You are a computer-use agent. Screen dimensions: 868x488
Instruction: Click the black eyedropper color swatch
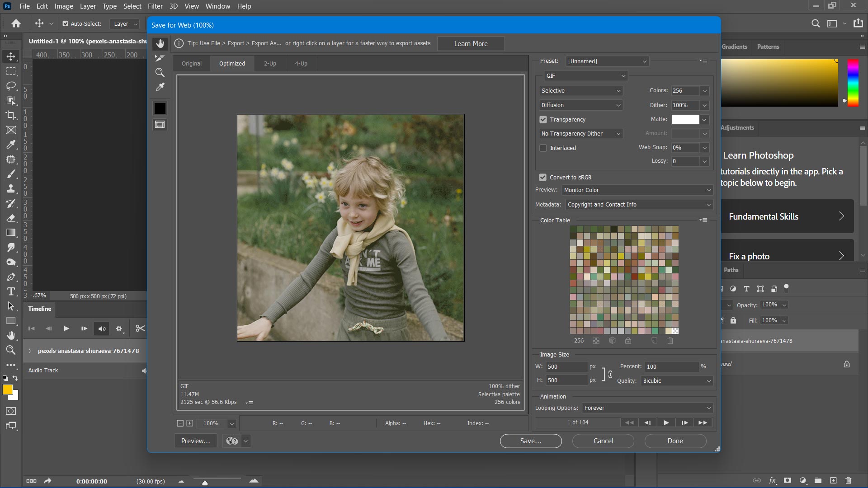[160, 108]
